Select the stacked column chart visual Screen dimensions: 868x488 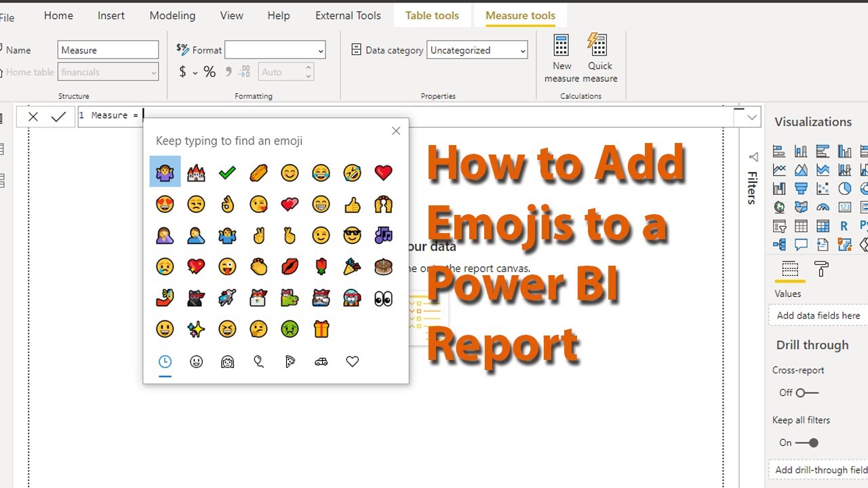(801, 151)
